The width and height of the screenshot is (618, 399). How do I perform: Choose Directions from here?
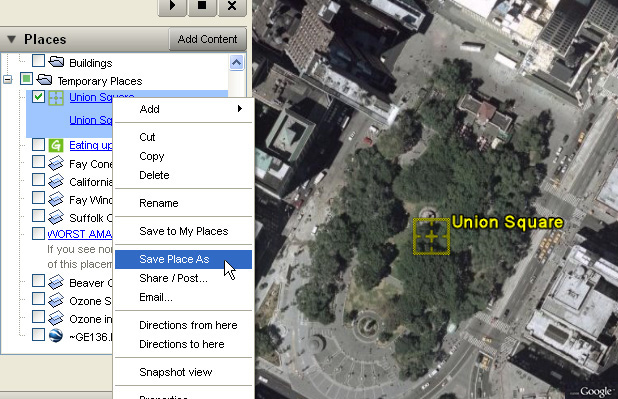(184, 325)
